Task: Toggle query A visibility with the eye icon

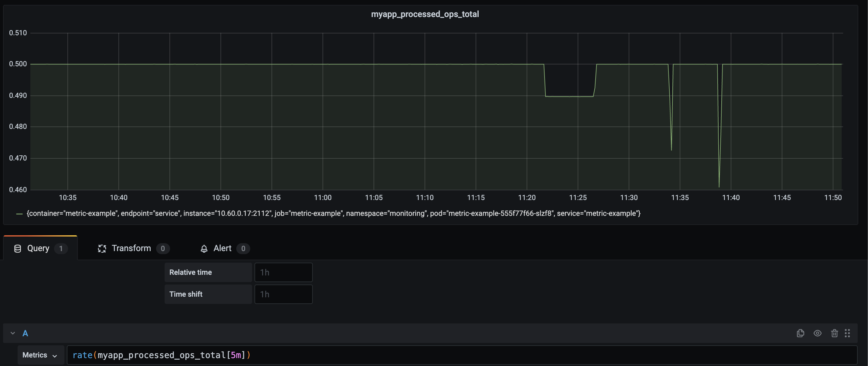Action: pyautogui.click(x=817, y=333)
